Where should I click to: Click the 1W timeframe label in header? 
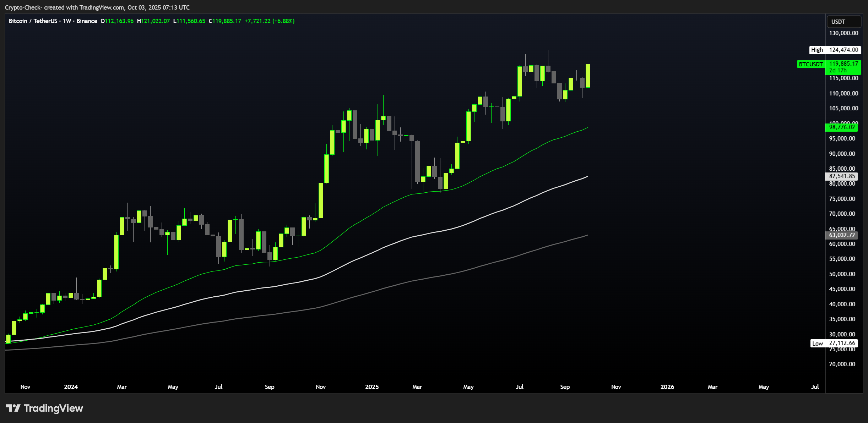pyautogui.click(x=67, y=21)
